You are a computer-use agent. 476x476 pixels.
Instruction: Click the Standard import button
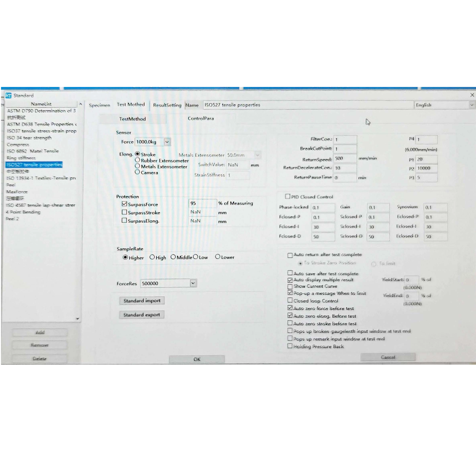pyautogui.click(x=142, y=301)
